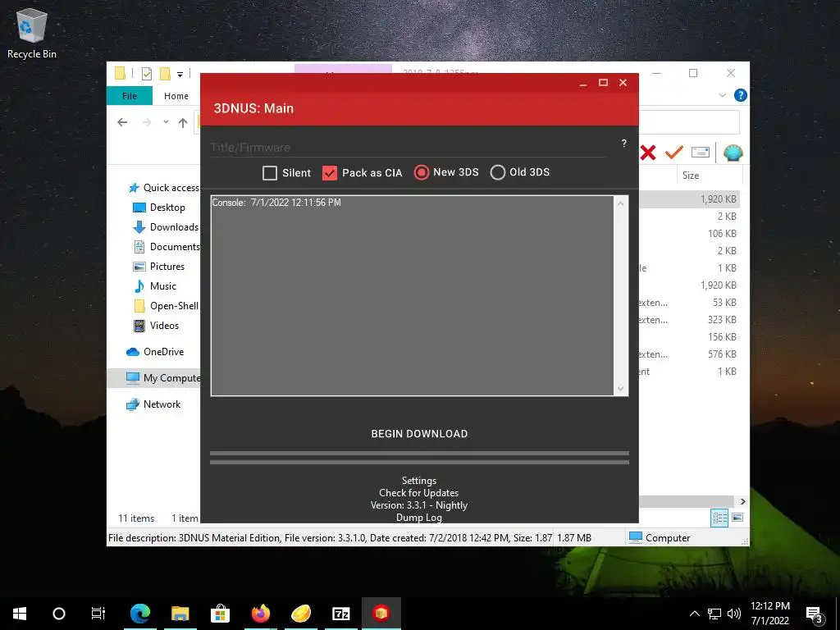Select New 3DS radio button
Screen dimensions: 840x630
point(422,172)
